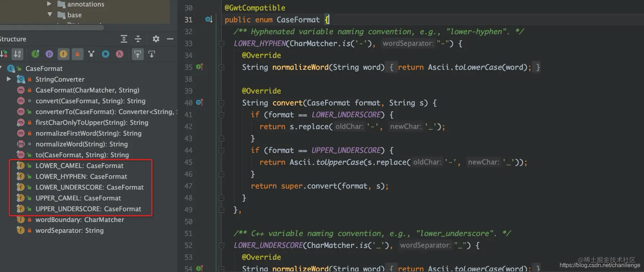Collapse the LOWER_UNDERSCORE fold at line 52
Screen dimensions: 644x272
click(x=221, y=245)
